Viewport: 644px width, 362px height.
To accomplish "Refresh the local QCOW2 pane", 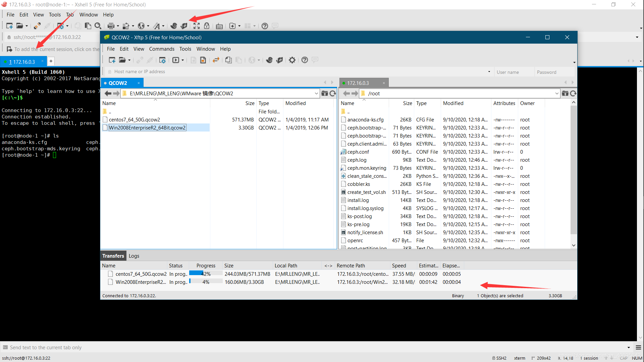I will 333,93.
